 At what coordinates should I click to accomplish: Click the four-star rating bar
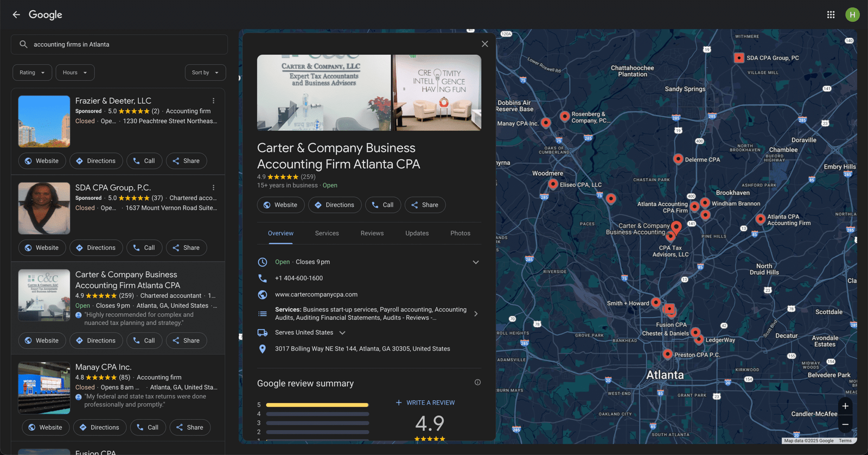(317, 414)
